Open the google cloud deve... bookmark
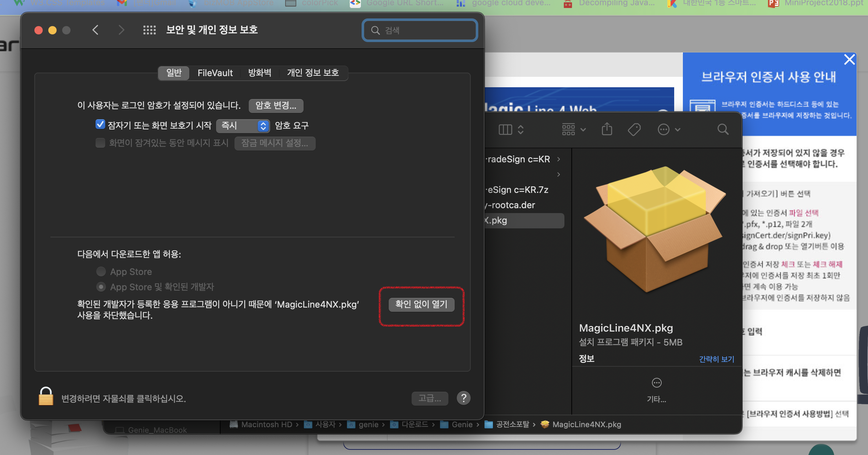Viewport: 868px width, 455px height. point(503,3)
